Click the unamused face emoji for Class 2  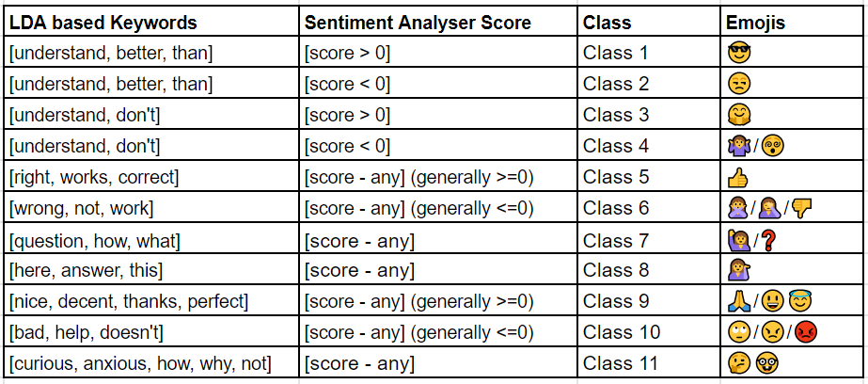coord(738,84)
